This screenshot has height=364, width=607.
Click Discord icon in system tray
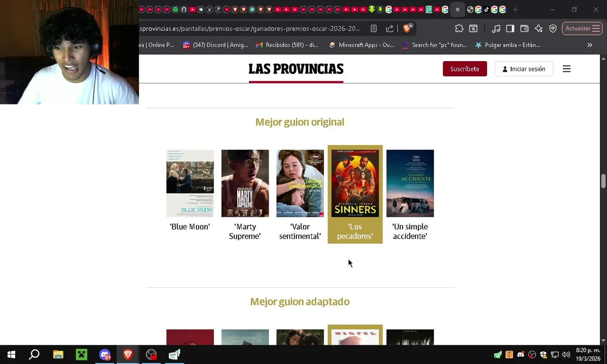(521, 354)
